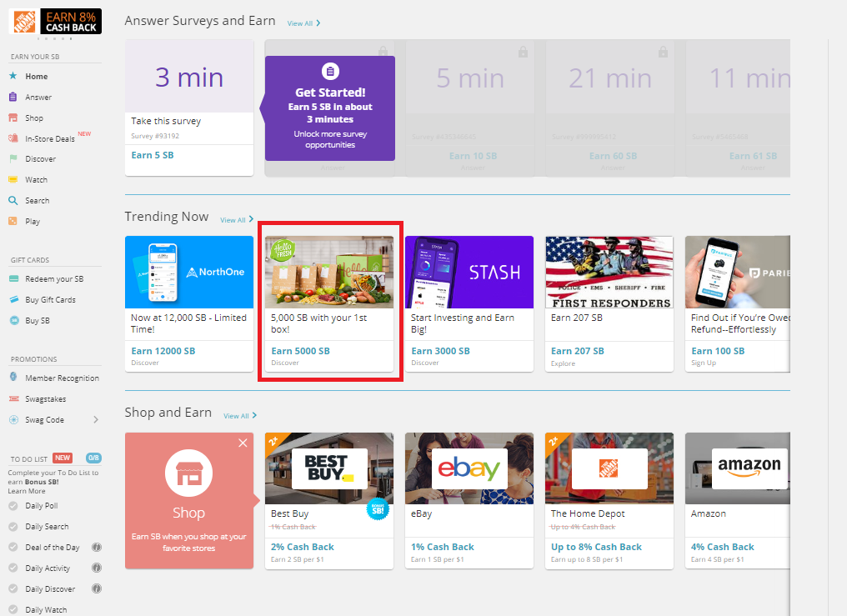This screenshot has width=847, height=616.
Task: Click Up to 8% Cash Back
Action: point(596,547)
